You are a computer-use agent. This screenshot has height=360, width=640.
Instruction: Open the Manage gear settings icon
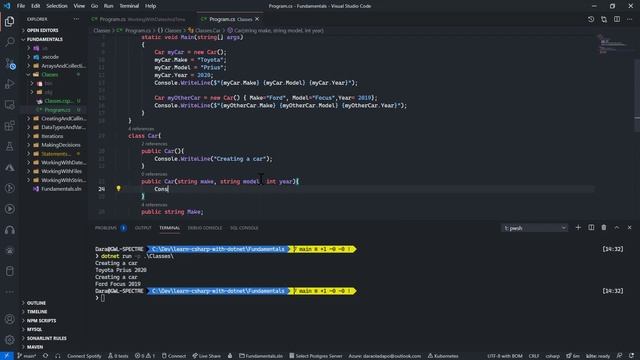click(x=9, y=340)
